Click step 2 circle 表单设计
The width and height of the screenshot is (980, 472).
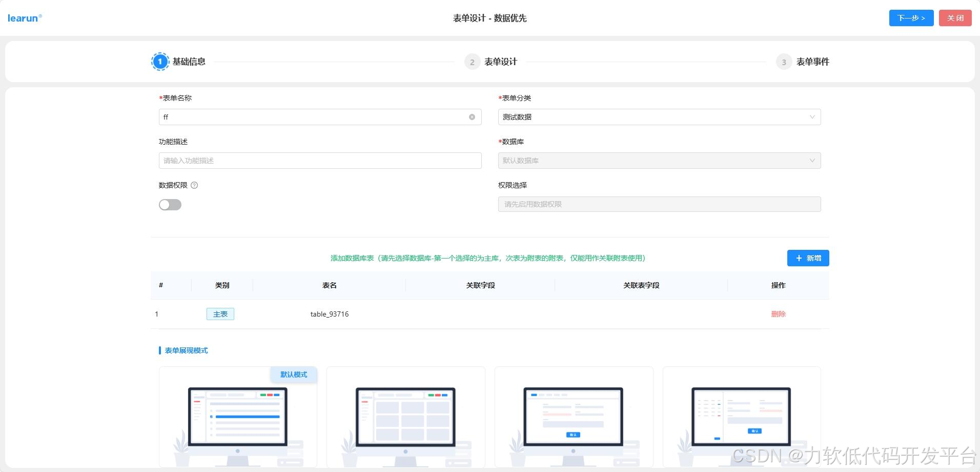pyautogui.click(x=472, y=62)
